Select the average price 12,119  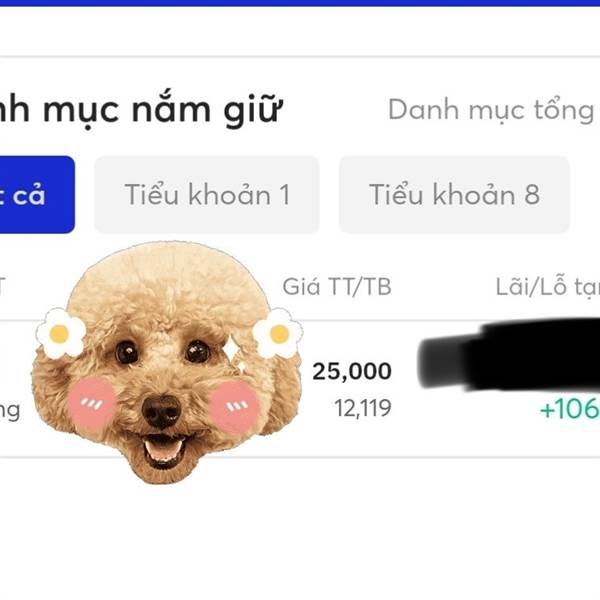[x=363, y=408]
